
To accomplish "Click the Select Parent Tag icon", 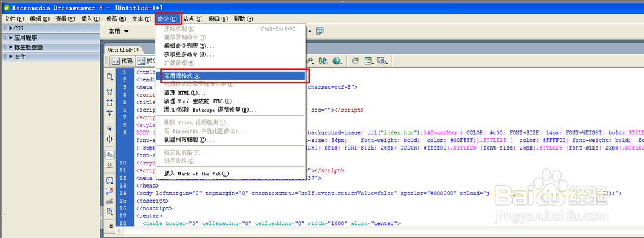I will click(109, 128).
